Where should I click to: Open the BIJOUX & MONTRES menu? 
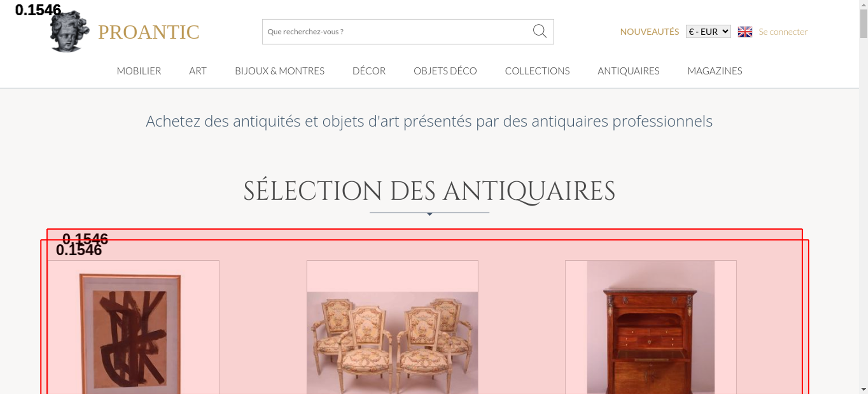coord(279,71)
